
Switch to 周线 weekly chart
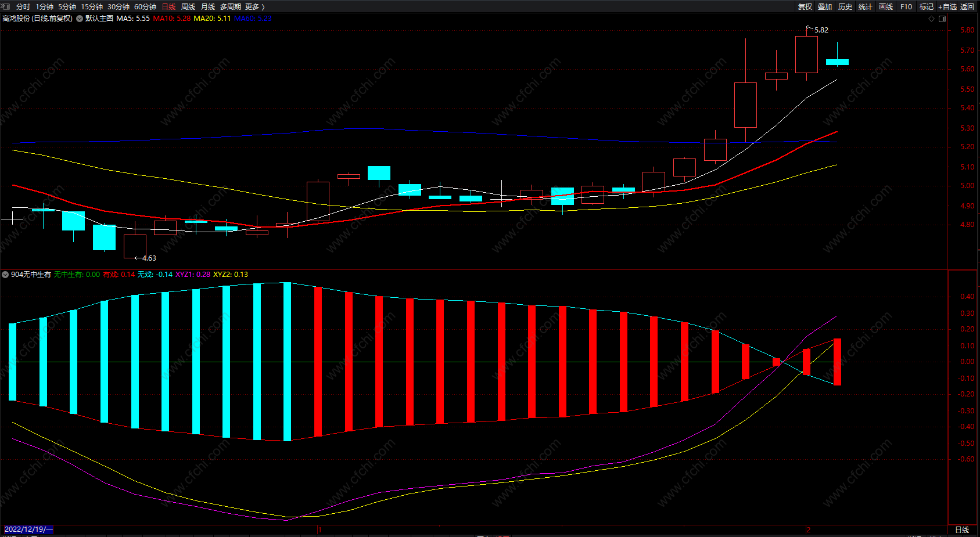coord(188,7)
